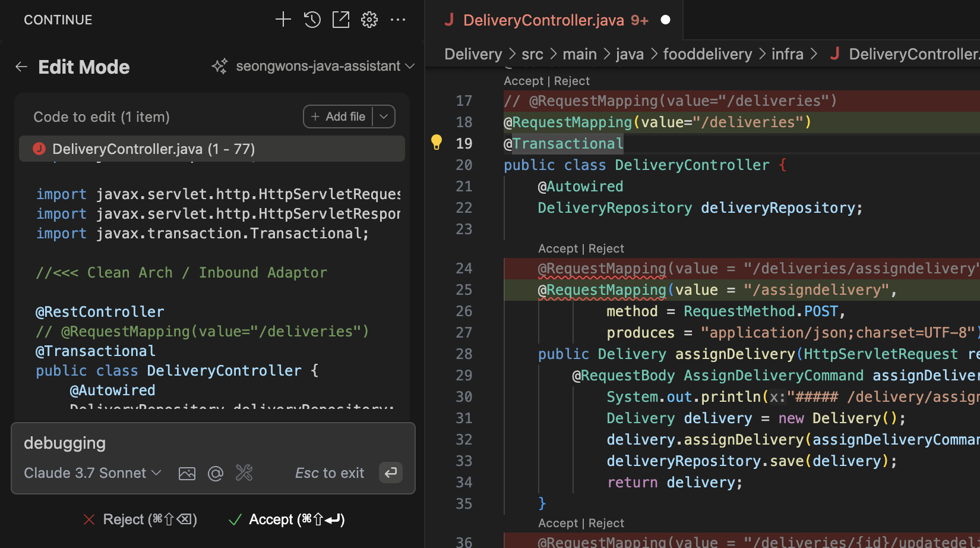
Task: Open the more actions ellipsis menu
Action: click(398, 20)
